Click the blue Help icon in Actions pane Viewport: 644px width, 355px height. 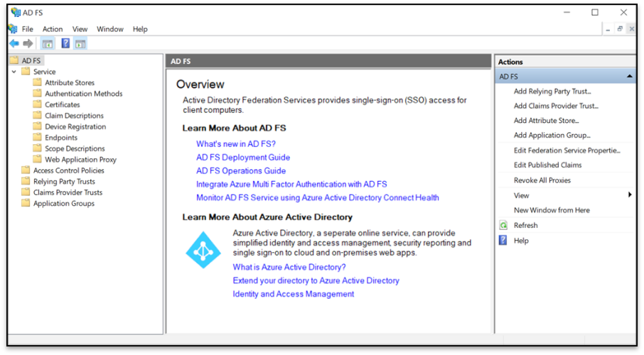click(x=503, y=241)
